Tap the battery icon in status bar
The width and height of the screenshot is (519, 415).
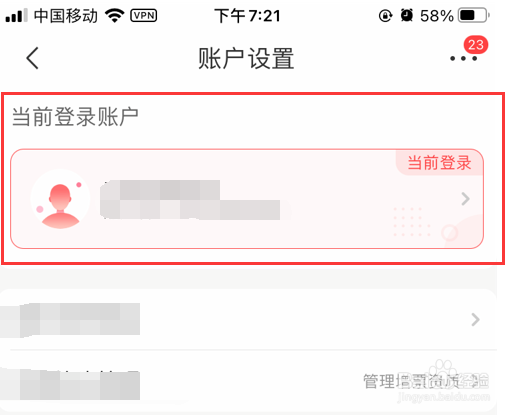tap(473, 15)
